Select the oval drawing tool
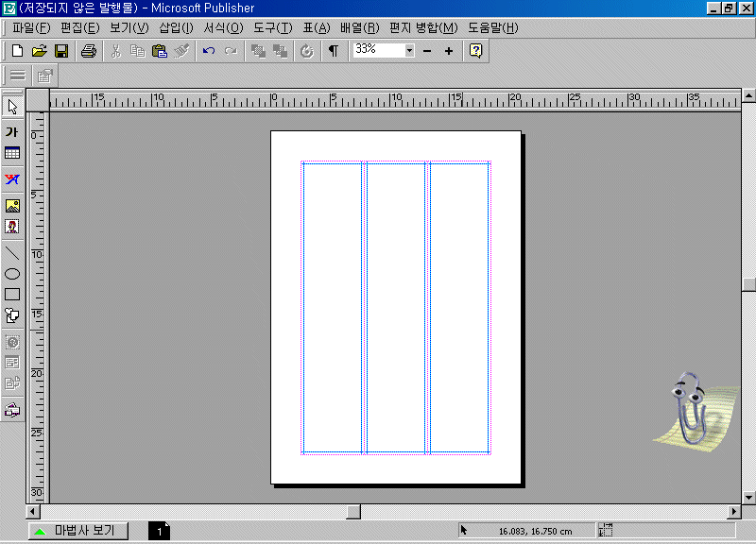Viewport: 756px width, 544px height. 12,274
